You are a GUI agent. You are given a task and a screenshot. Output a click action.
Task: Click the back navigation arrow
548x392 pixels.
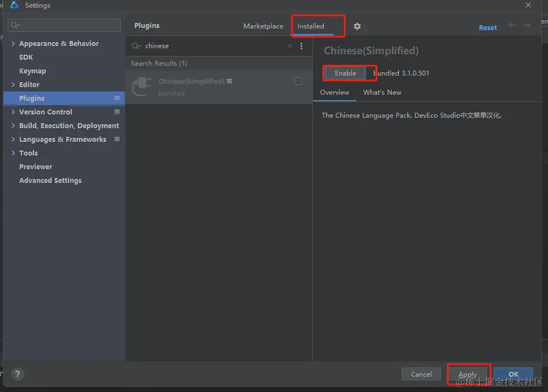pos(512,25)
